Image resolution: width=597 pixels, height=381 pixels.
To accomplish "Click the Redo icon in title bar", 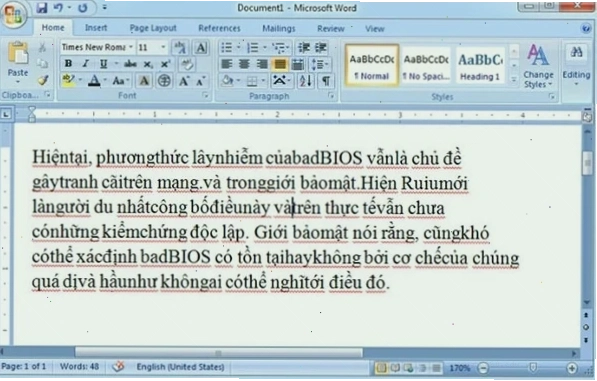I will point(83,8).
